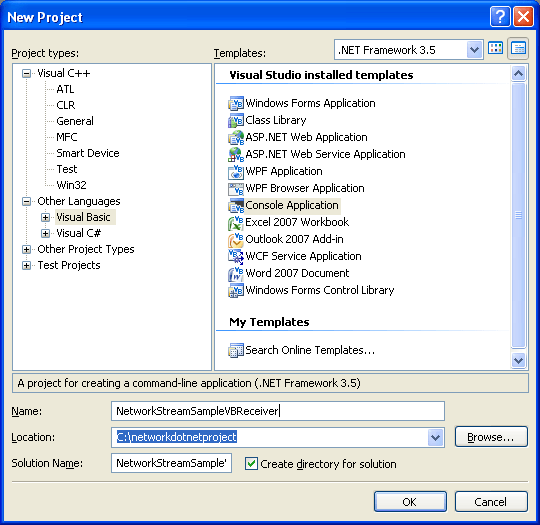Viewport: 540px width, 525px height.
Task: Click the WCF Service Application label
Action: tap(303, 256)
